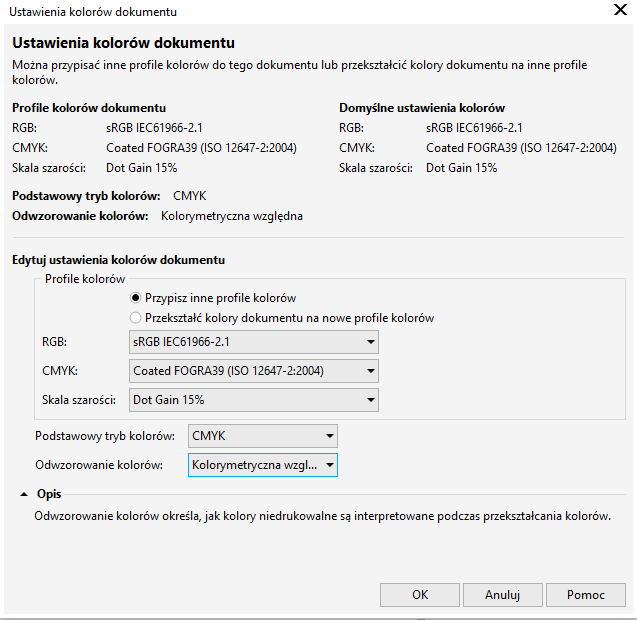Open the CMYK profile dropdown showing Coated FOGRA39
This screenshot has width=637, height=620.
click(x=254, y=372)
